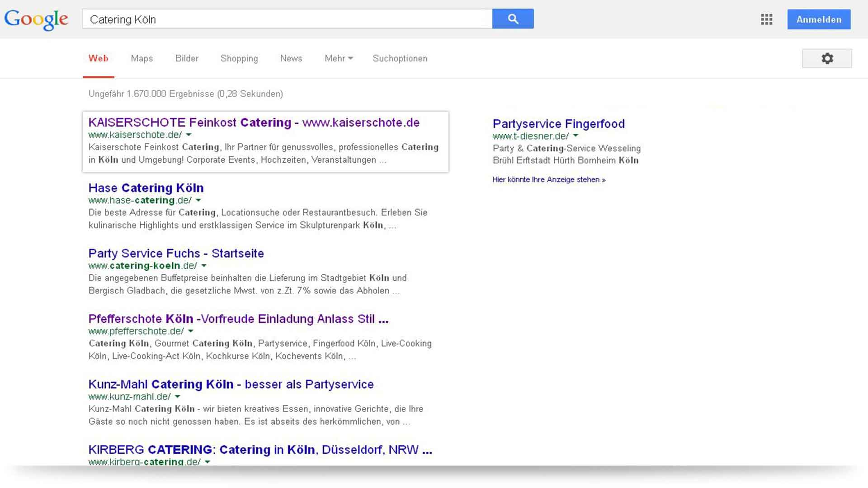The image size is (868, 488).
Task: Select the Web tab
Action: click(x=99, y=58)
